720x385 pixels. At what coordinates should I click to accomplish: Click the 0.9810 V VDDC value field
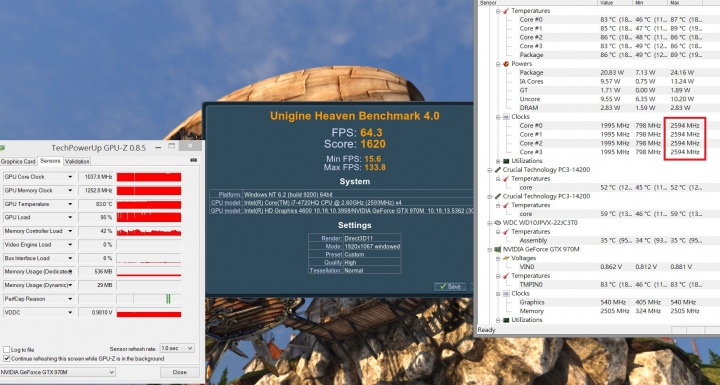(x=96, y=312)
